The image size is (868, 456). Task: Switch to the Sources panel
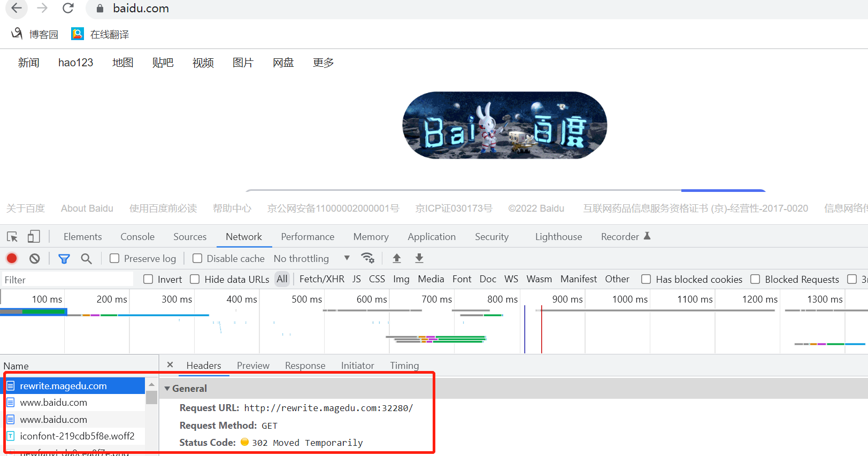(x=190, y=237)
